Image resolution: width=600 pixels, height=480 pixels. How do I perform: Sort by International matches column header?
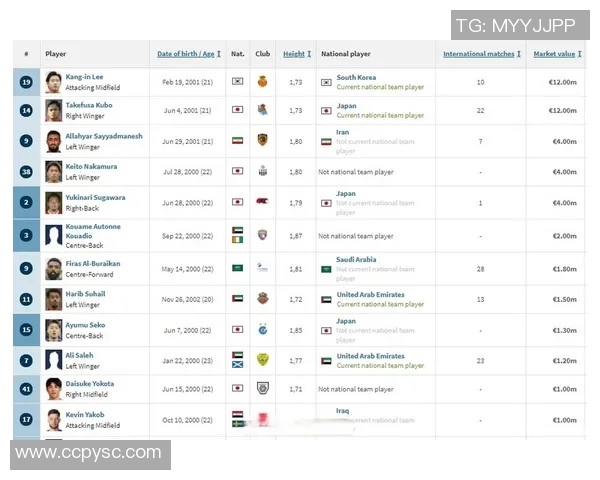coord(479,53)
